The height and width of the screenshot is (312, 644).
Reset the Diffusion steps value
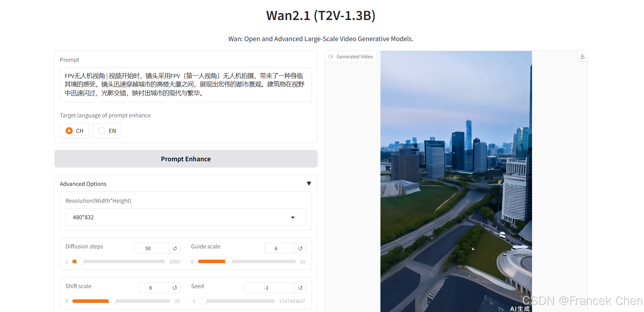click(175, 248)
